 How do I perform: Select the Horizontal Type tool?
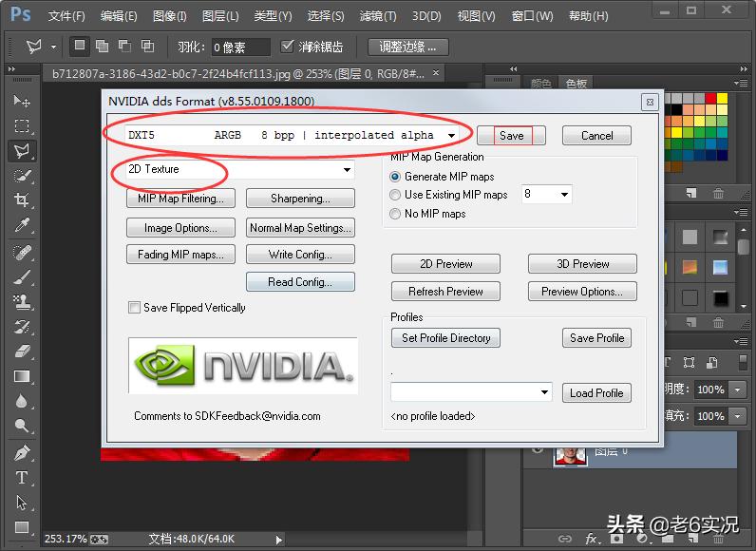pyautogui.click(x=21, y=478)
